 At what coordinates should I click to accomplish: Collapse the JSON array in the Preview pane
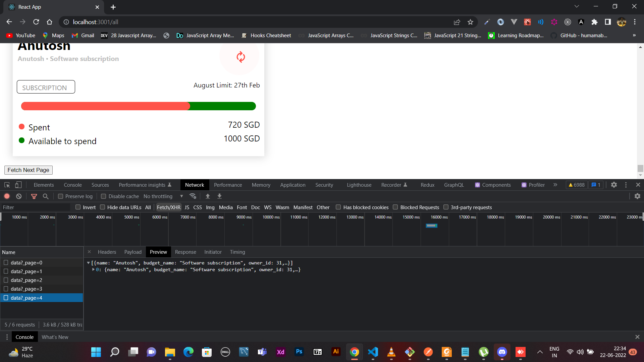click(89, 263)
